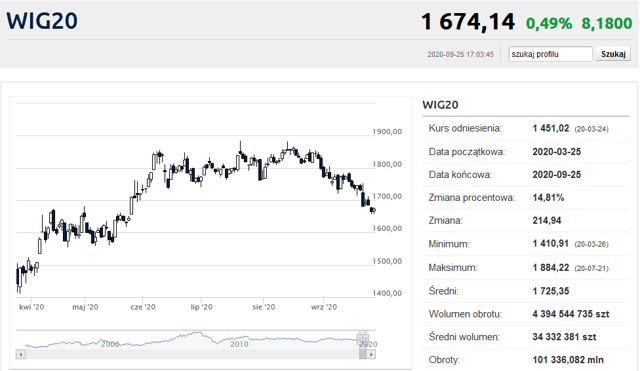The height and width of the screenshot is (371, 640).
Task: Click the Obroty value 101 336,082 mln
Action: coord(568,360)
